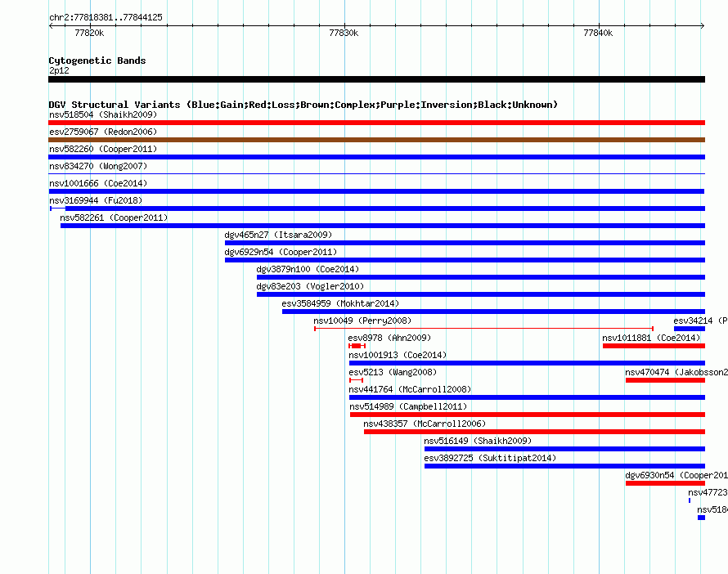Click the brown esv2759067 complex variant bar
Image resolution: width=728 pixels, height=574 pixels.
point(376,140)
